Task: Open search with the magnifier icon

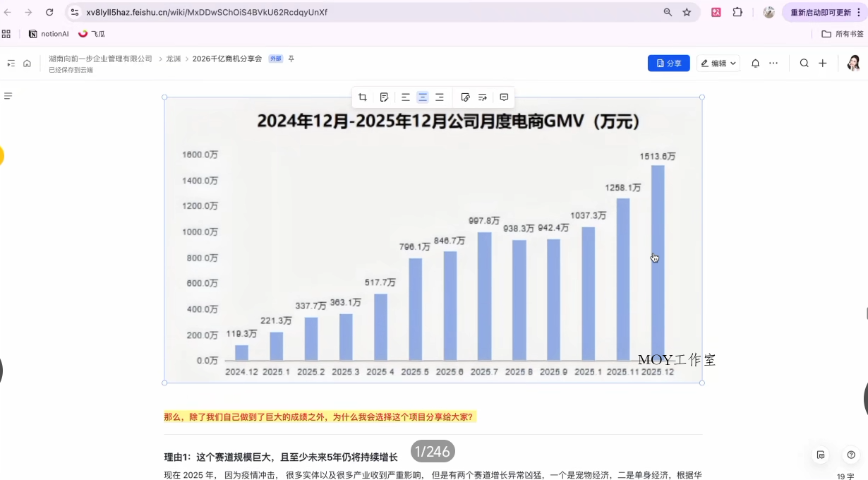Action: click(804, 63)
